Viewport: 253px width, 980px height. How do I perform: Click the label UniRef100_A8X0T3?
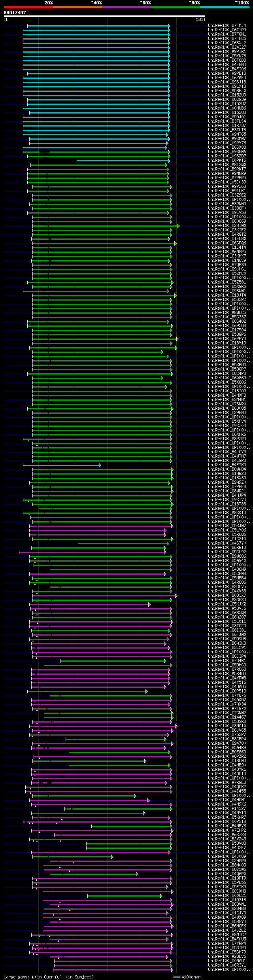tap(227, 513)
